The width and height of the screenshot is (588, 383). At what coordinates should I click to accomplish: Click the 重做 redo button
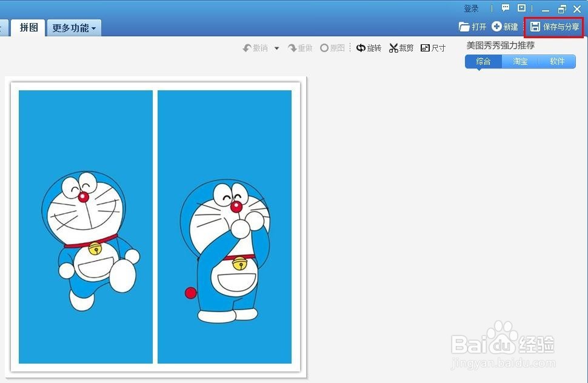click(x=300, y=48)
